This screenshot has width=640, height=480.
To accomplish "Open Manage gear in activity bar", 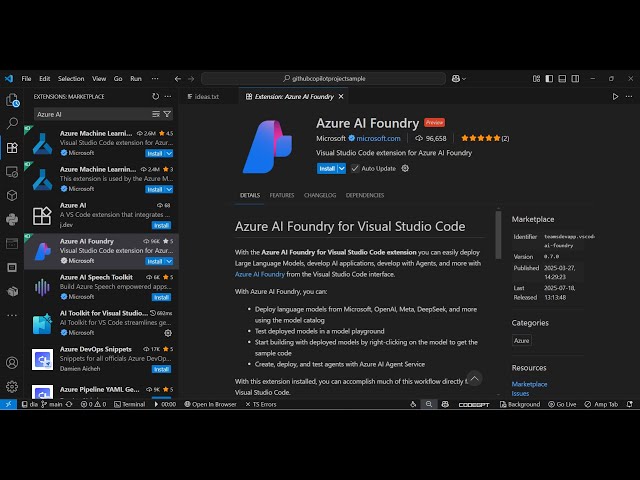I will [x=12, y=386].
